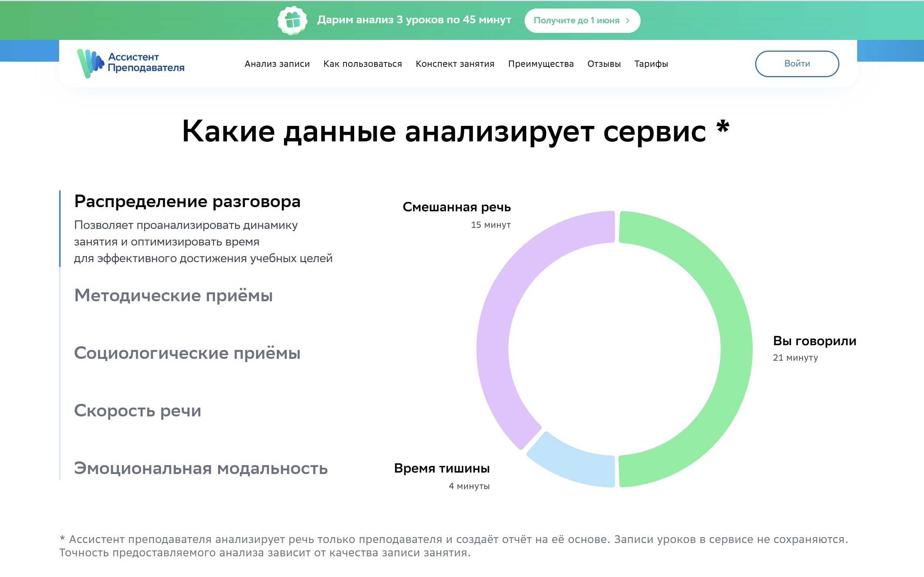Open the Анализ записи menu item
The width and height of the screenshot is (924, 577).
pyautogui.click(x=277, y=64)
